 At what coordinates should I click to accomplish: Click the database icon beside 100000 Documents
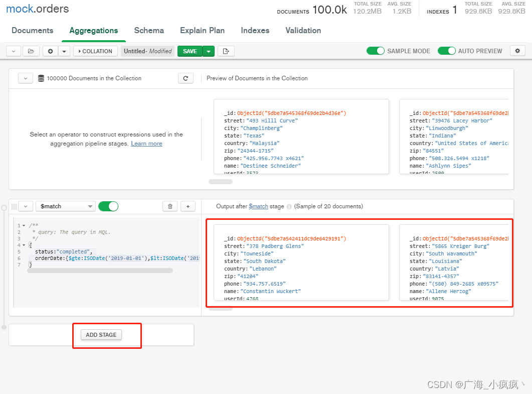click(41, 78)
